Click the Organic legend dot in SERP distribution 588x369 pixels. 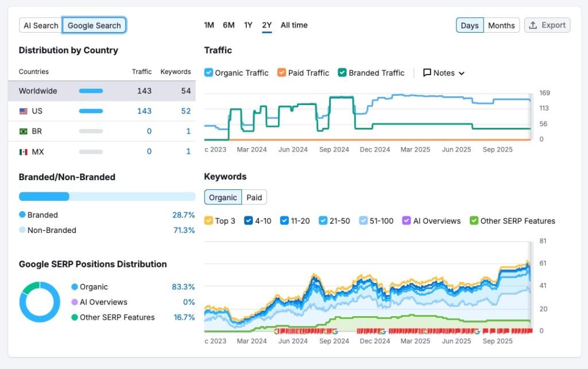pyautogui.click(x=75, y=287)
